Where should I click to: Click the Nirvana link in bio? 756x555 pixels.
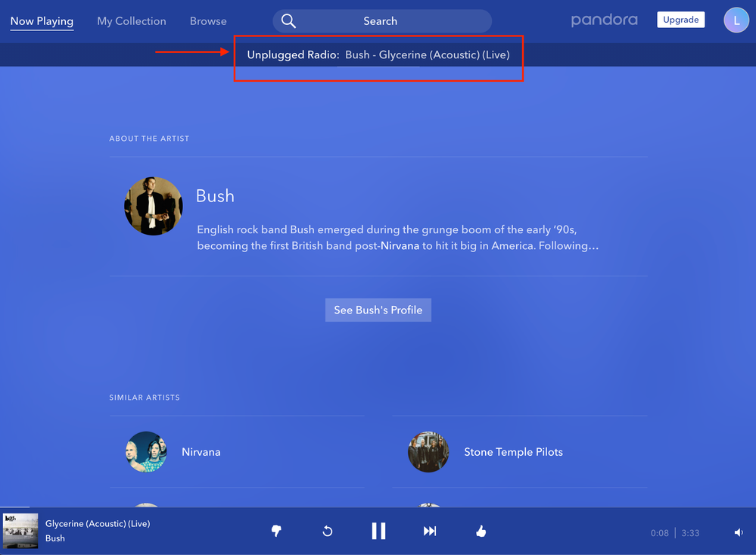click(x=400, y=246)
